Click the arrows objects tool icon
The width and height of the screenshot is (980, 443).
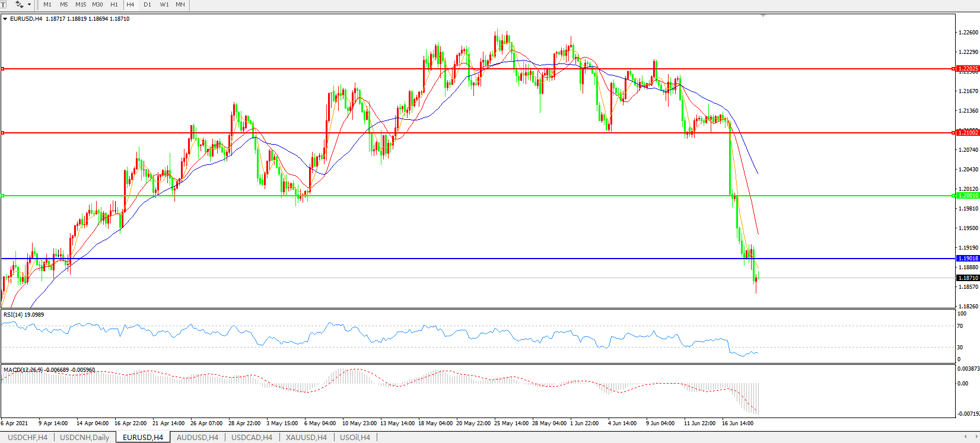tap(20, 4)
